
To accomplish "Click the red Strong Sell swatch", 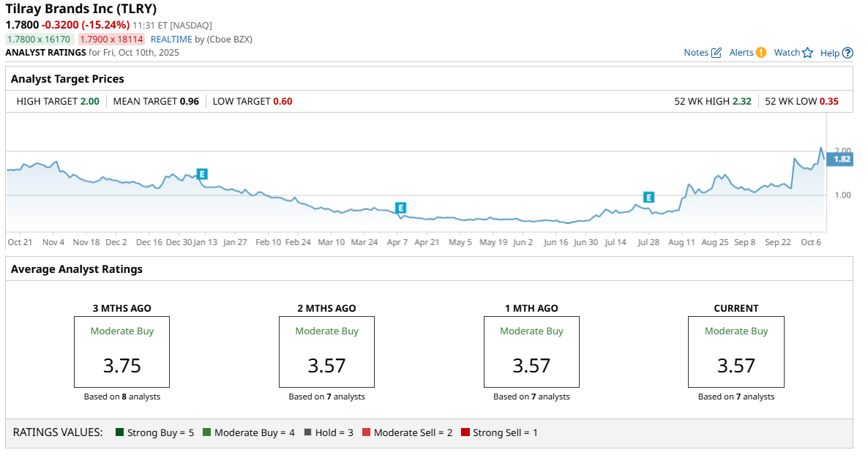I will click(465, 432).
